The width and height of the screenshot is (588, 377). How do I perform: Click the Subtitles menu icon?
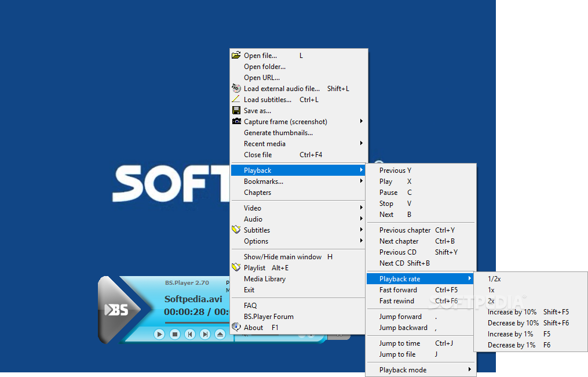[x=236, y=230]
